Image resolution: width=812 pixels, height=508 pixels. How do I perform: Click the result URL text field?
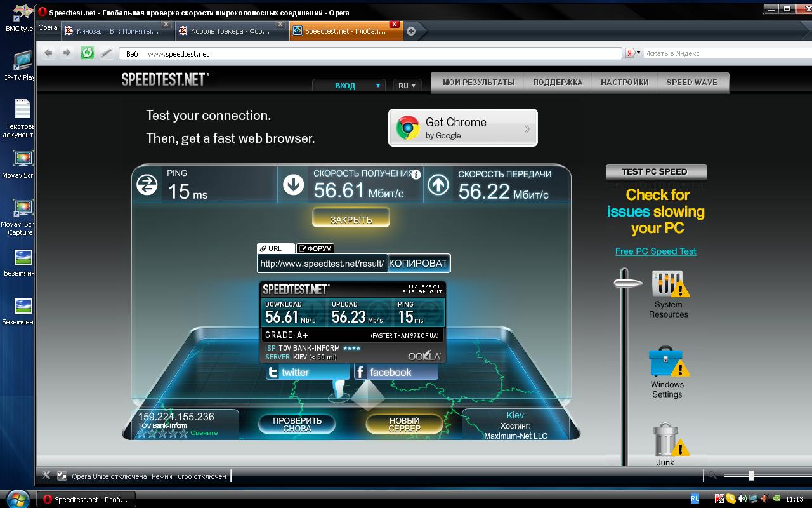[x=322, y=264]
